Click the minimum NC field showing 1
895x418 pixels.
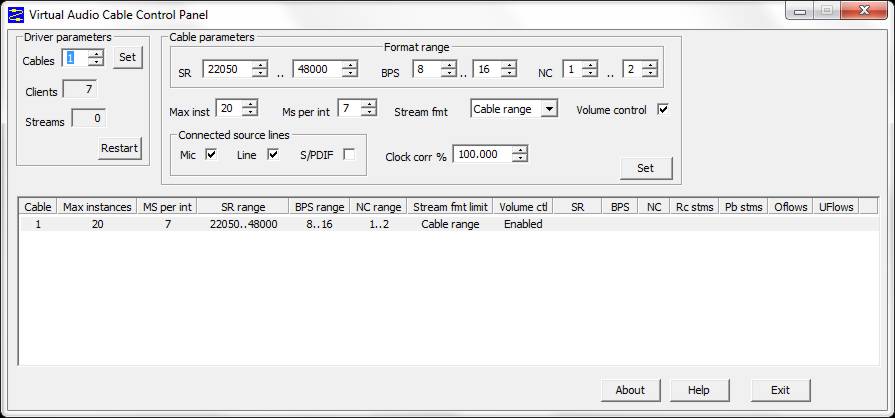click(573, 69)
